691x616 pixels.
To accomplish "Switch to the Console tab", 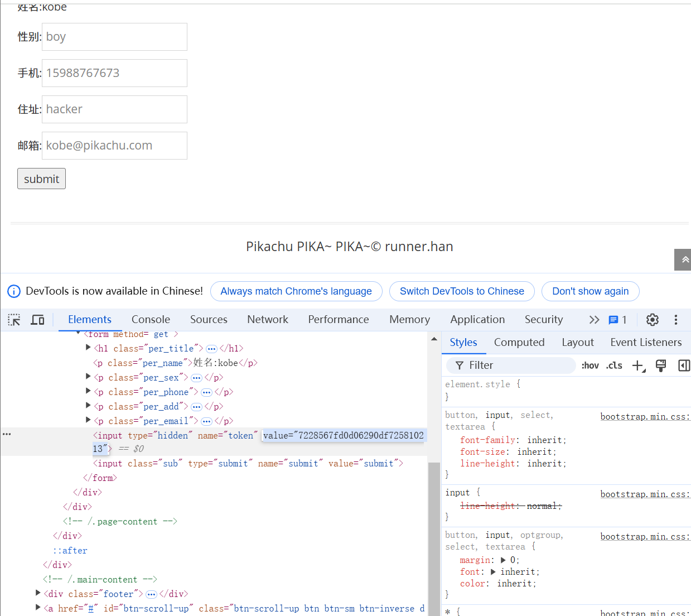I will pos(151,320).
